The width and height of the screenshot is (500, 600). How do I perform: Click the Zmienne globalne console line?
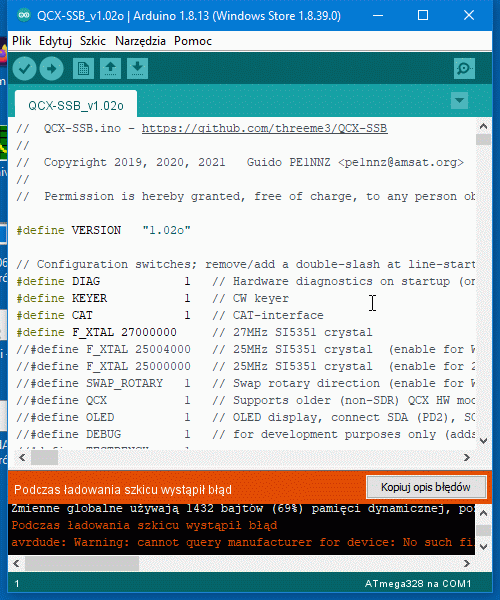243,509
